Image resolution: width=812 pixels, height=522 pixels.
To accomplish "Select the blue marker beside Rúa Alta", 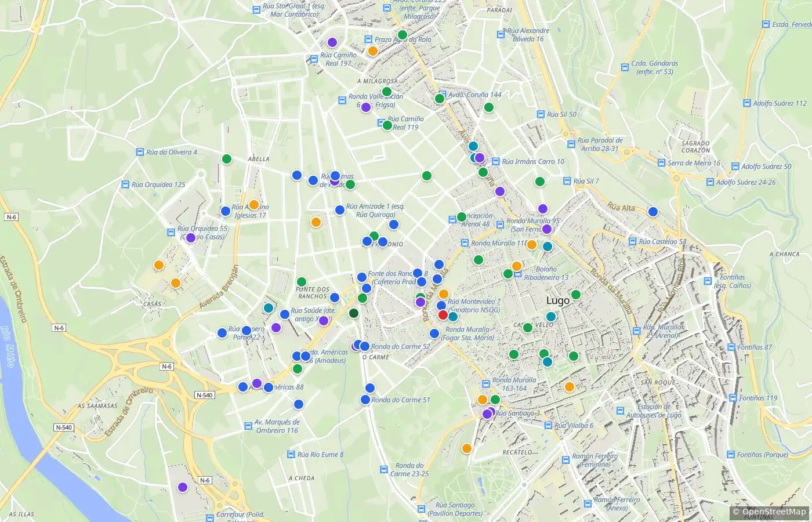I will 653,212.
